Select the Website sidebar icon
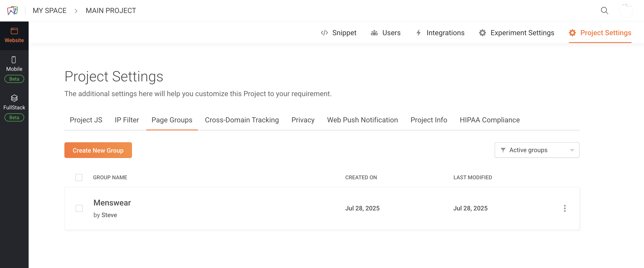 pyautogui.click(x=14, y=31)
